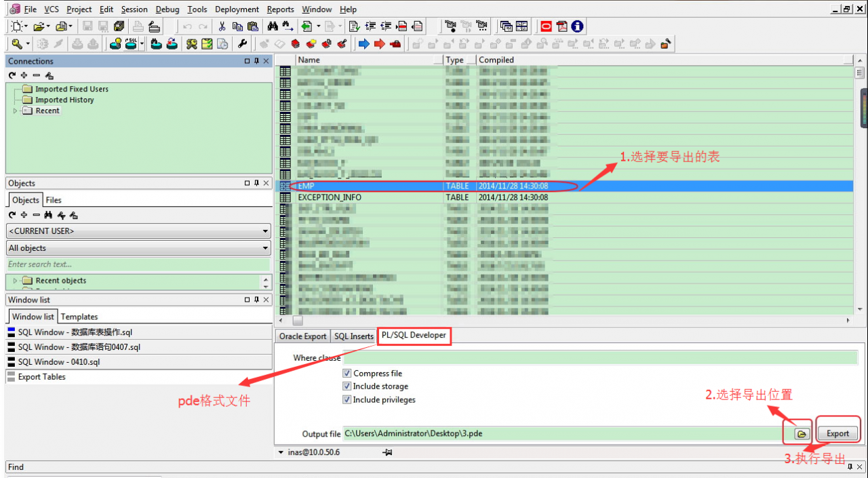Pin the Window list panel
This screenshot has width=868, height=478.
coord(256,300)
